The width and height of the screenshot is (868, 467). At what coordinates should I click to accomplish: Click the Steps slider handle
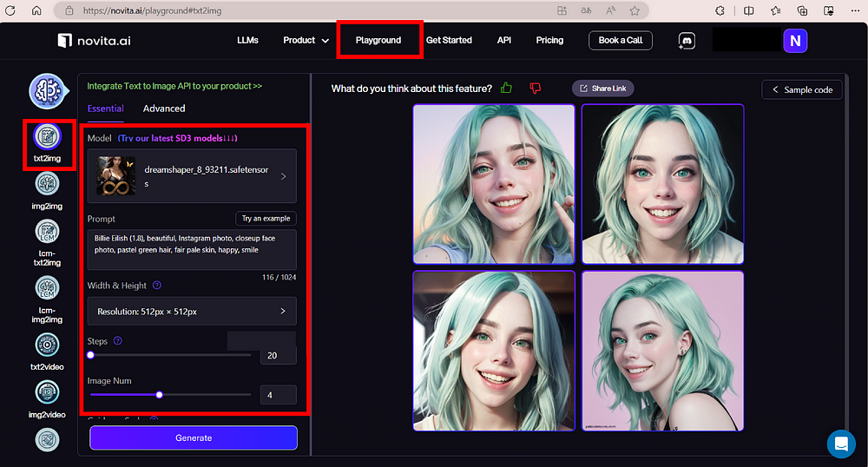click(91, 355)
